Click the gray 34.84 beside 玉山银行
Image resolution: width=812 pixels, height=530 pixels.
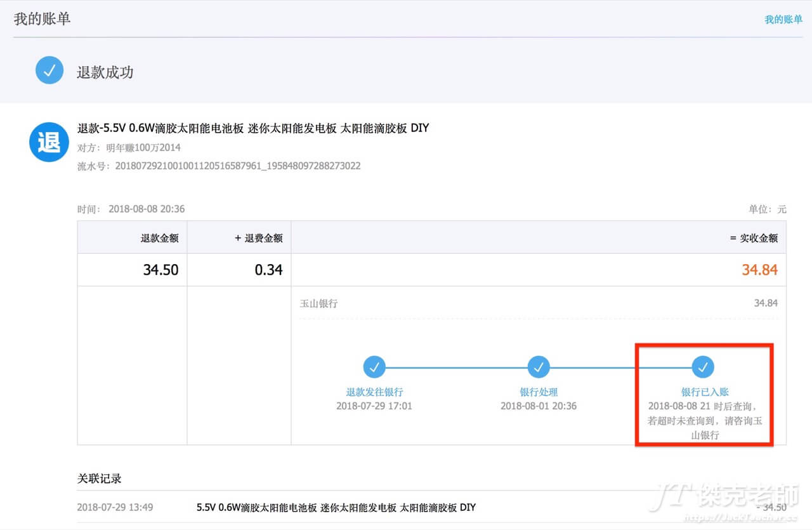pyautogui.click(x=766, y=303)
